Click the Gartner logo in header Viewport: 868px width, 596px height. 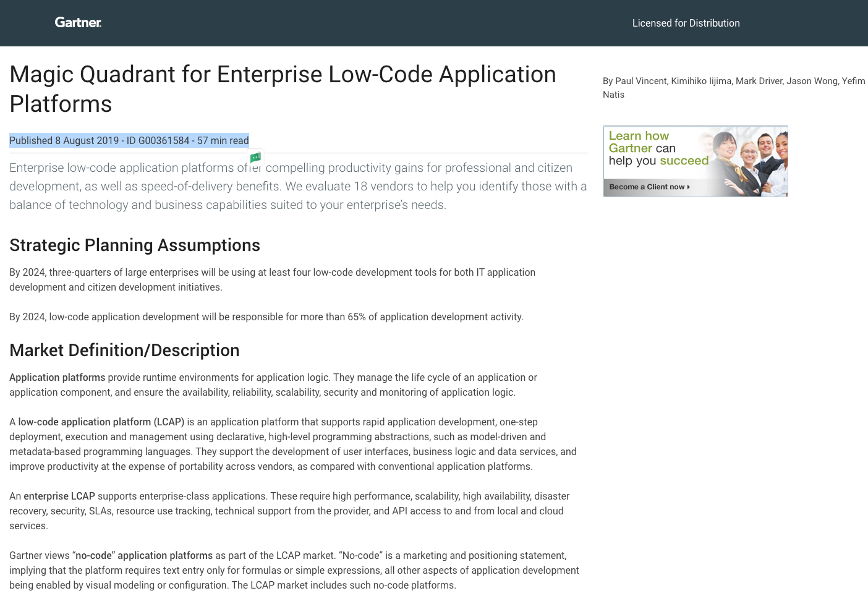[x=78, y=23]
